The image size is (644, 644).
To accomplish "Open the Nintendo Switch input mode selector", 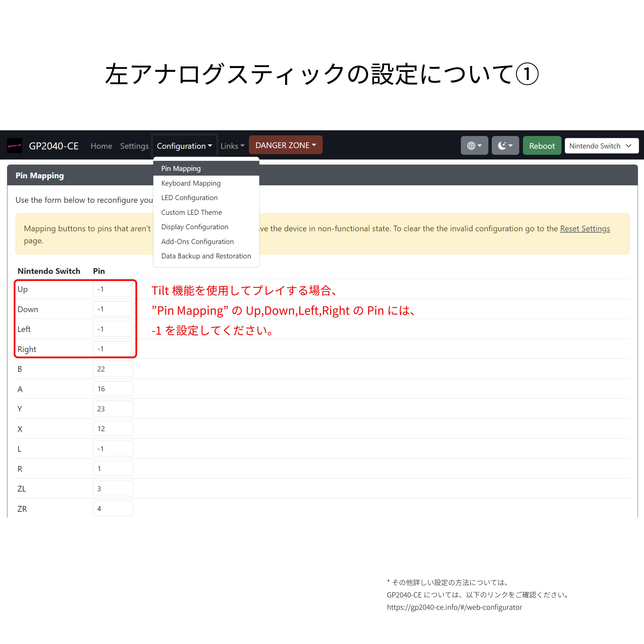I will tap(601, 146).
